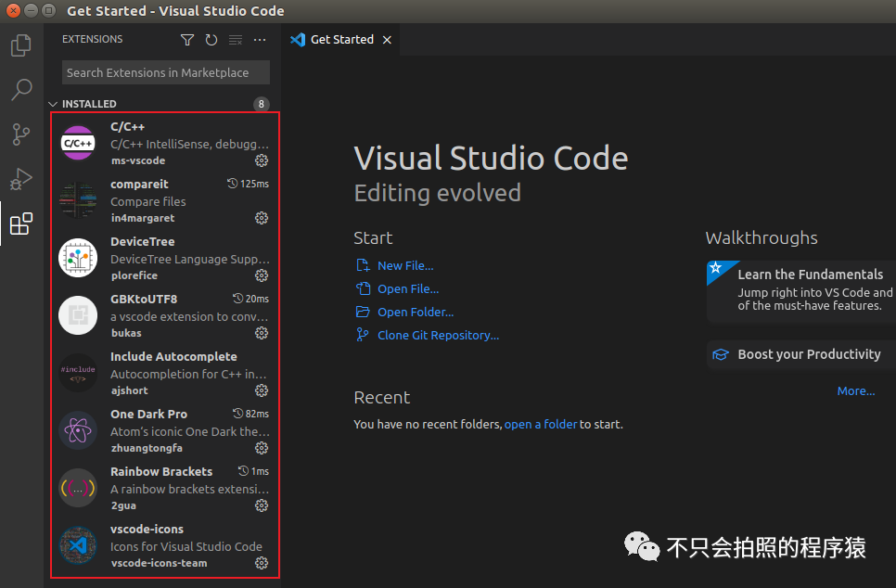
Task: Open Learn the Fundamentals walkthrough
Action: [801, 291]
